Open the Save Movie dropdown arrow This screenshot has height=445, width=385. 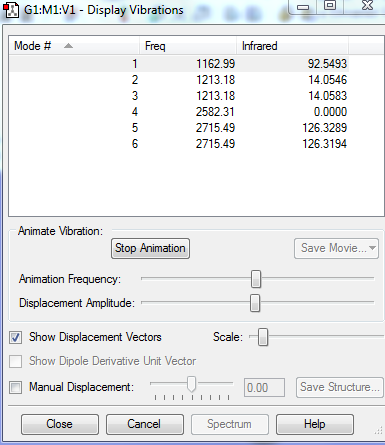coord(372,248)
